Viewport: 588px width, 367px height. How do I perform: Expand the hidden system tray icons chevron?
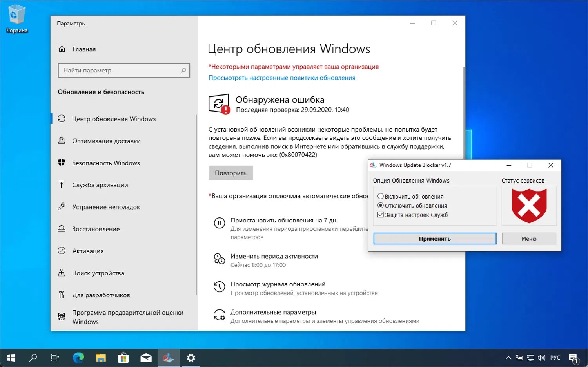click(508, 358)
